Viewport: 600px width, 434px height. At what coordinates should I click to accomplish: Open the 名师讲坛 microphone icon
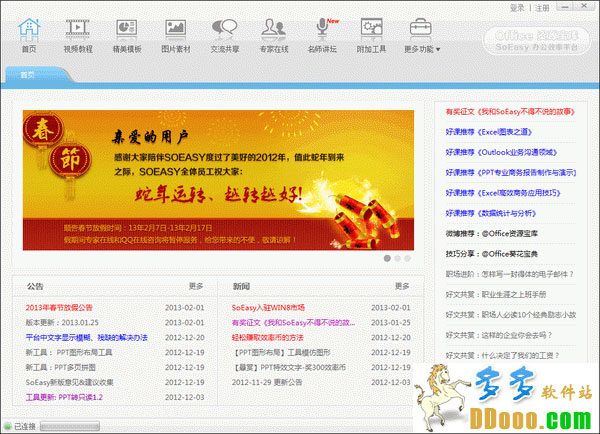coord(323,30)
